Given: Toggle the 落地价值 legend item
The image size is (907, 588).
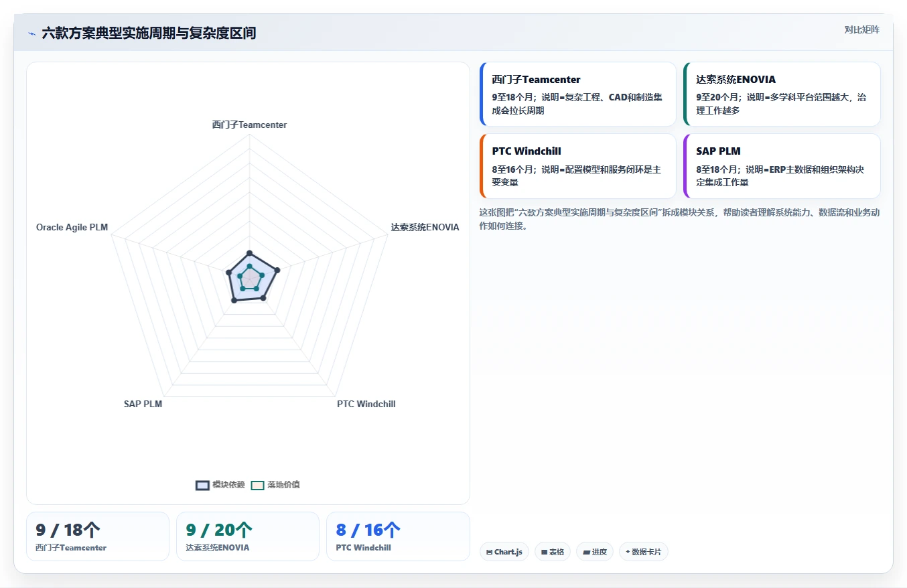Looking at the screenshot, I should pyautogui.click(x=275, y=485).
